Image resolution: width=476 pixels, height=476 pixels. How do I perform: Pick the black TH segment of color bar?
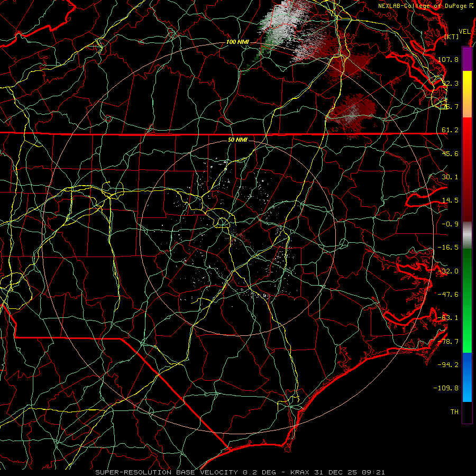click(x=467, y=413)
